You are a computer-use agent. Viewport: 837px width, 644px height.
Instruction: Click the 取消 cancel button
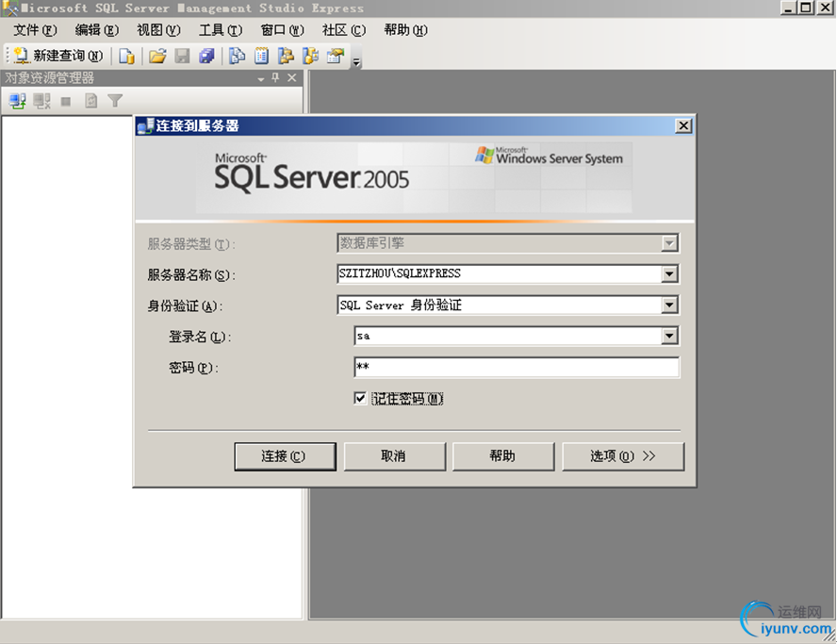395,456
